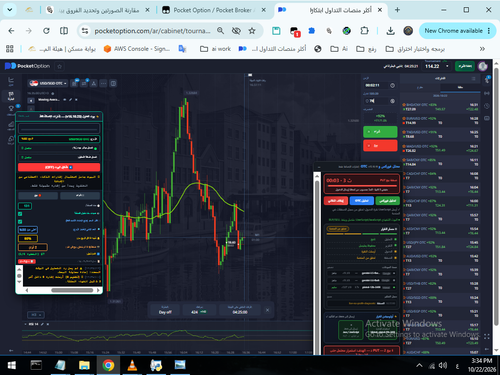Open the three-dots more options in chart toolbar
Image resolution: width=500 pixels, height=375 pixels.
click(x=103, y=83)
